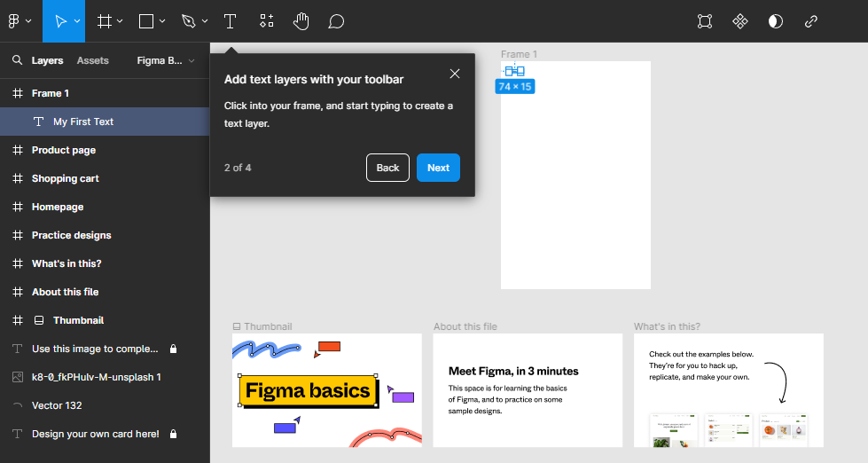
Task: Select the Product page layer
Action: pos(64,150)
